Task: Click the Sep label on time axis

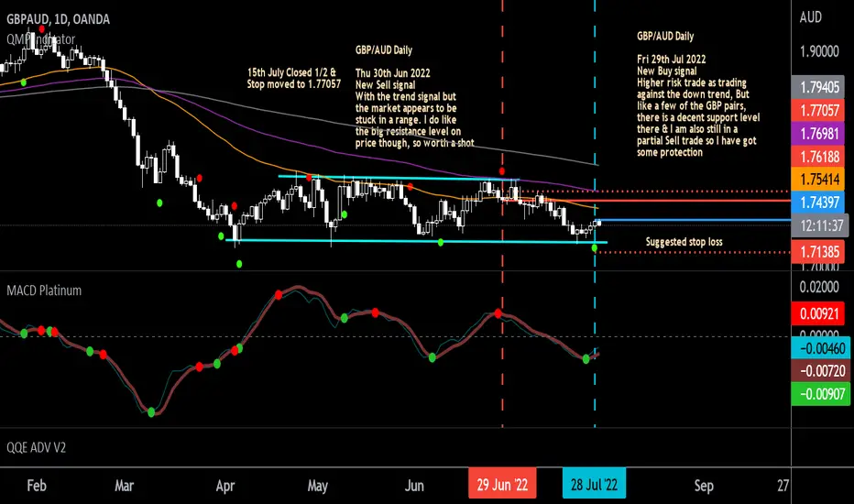Action: click(704, 486)
